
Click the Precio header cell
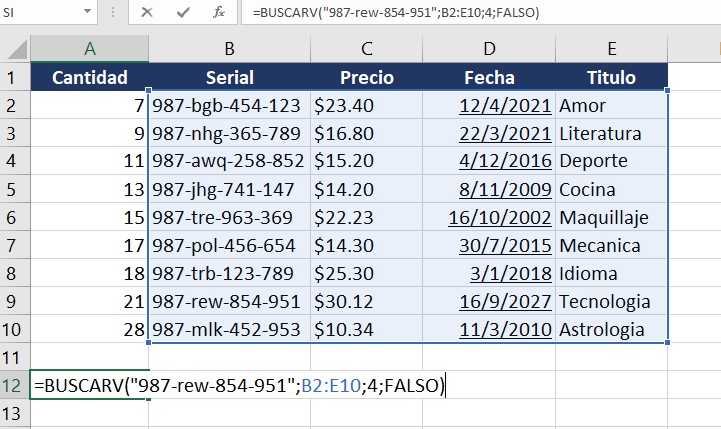[367, 77]
